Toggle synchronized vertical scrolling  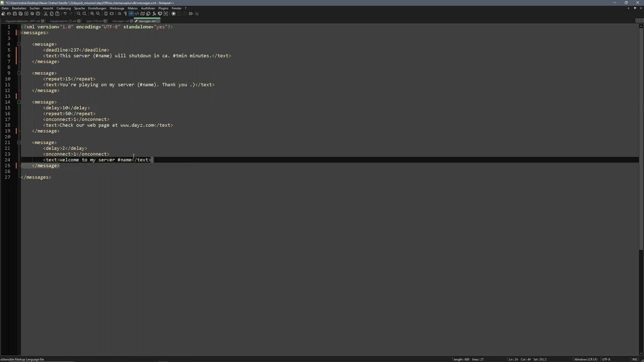click(106, 14)
